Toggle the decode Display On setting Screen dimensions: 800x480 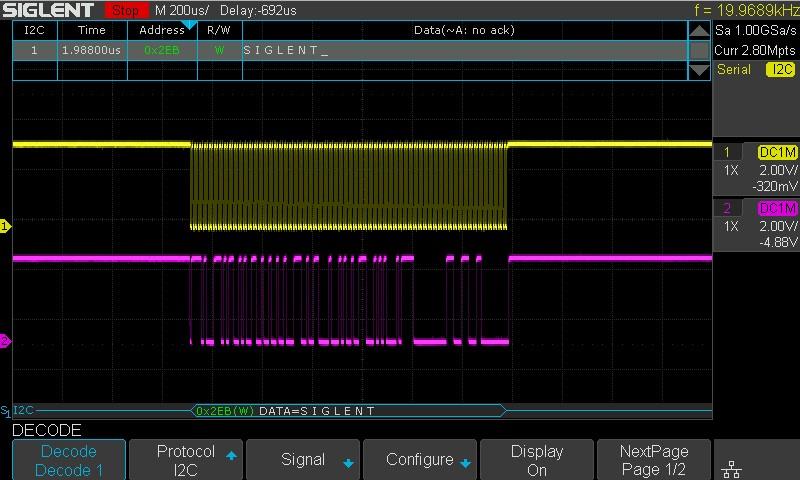[537, 460]
